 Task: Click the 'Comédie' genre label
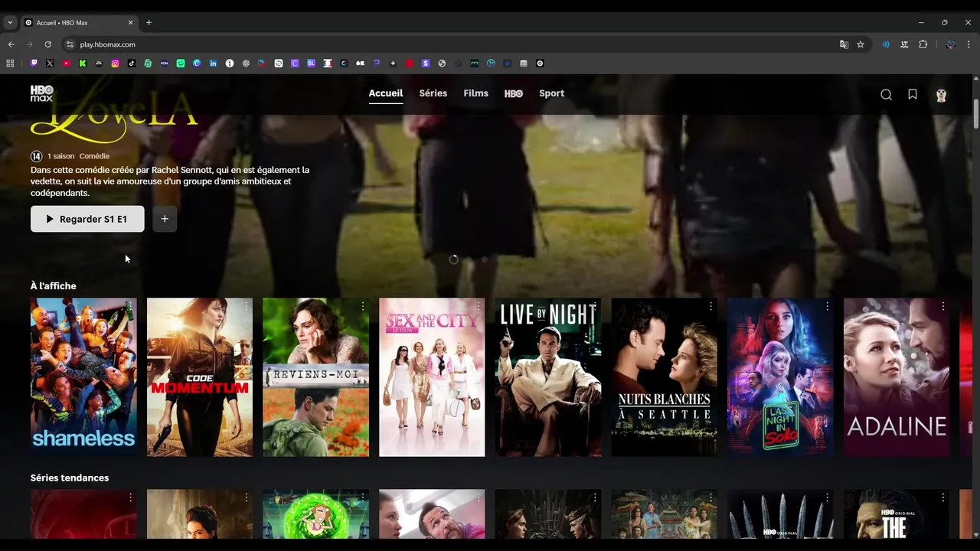point(94,156)
